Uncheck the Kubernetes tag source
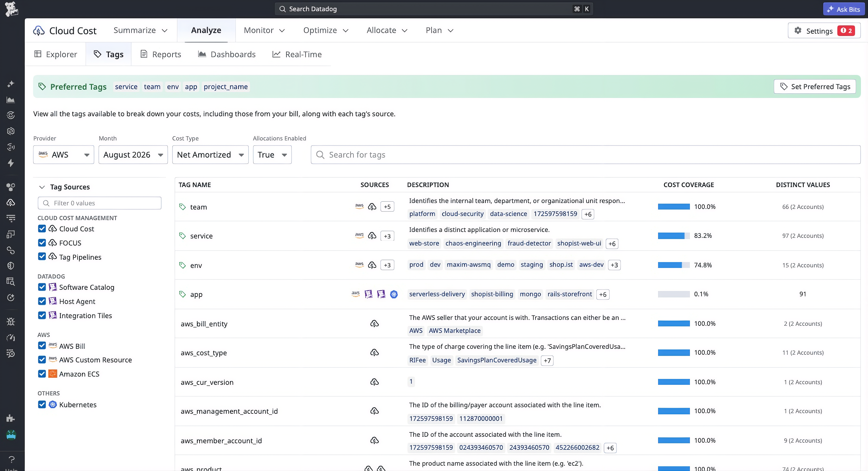868x471 pixels. (x=42, y=405)
